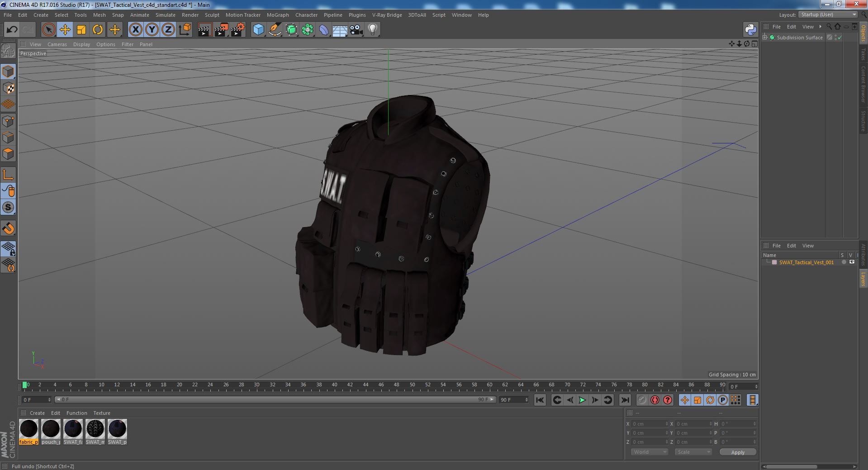Toggle visibility of SWAT_Tactical_Vest_001 layer
This screenshot has width=868, height=470.
852,262
